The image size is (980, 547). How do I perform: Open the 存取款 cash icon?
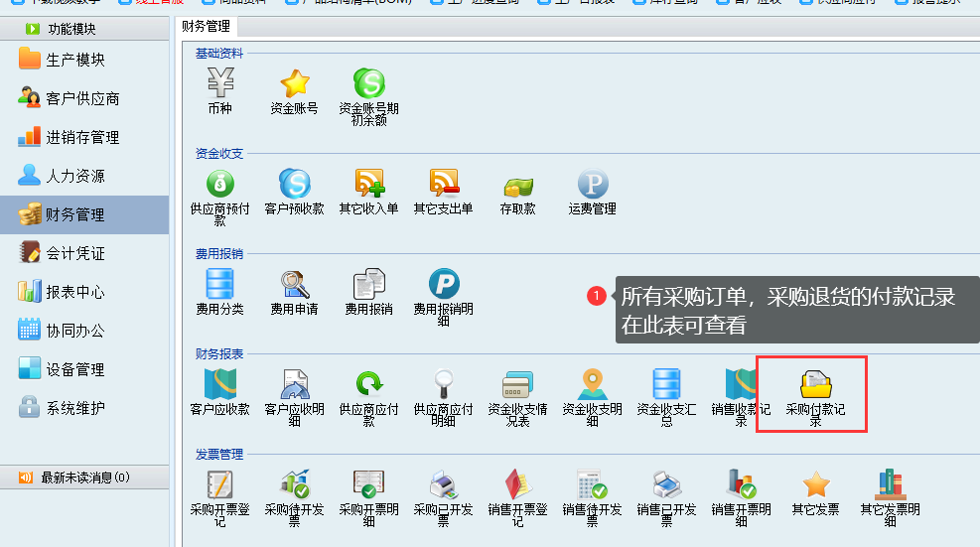pyautogui.click(x=517, y=185)
